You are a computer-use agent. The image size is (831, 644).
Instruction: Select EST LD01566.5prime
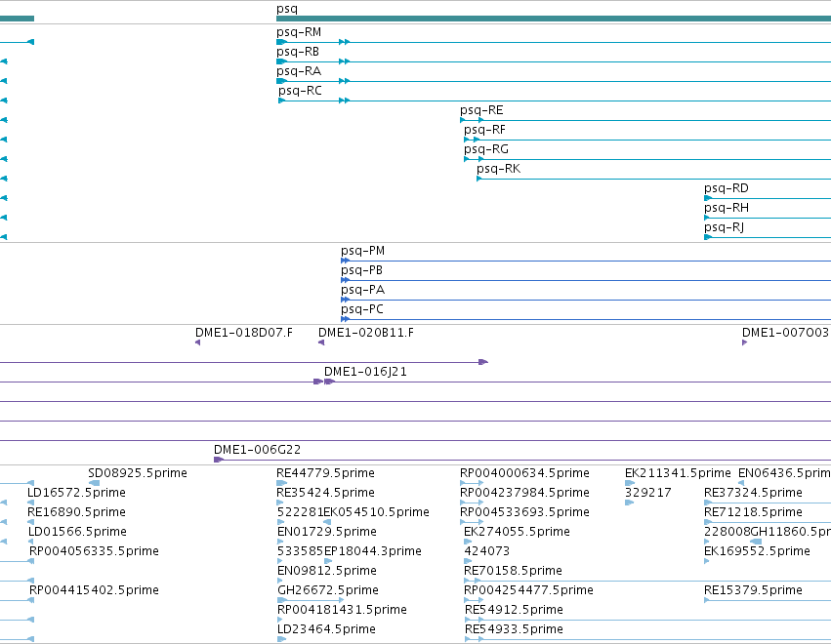(77, 532)
